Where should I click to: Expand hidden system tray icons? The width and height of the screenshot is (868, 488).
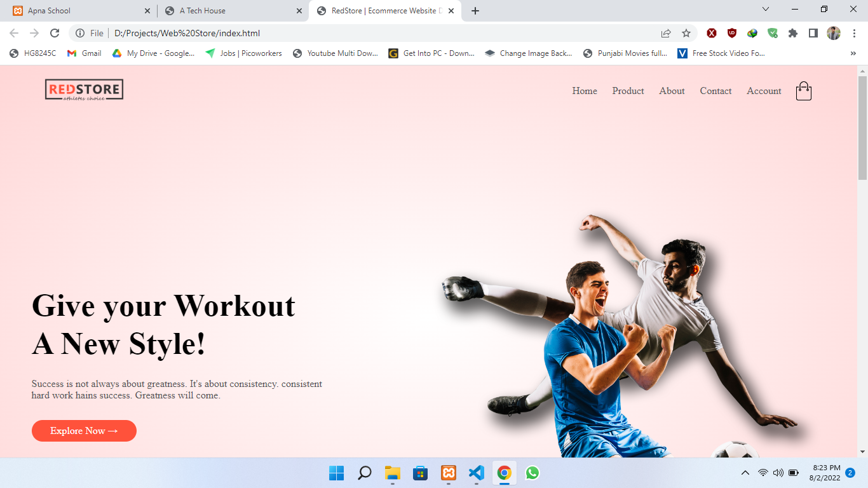[745, 473]
